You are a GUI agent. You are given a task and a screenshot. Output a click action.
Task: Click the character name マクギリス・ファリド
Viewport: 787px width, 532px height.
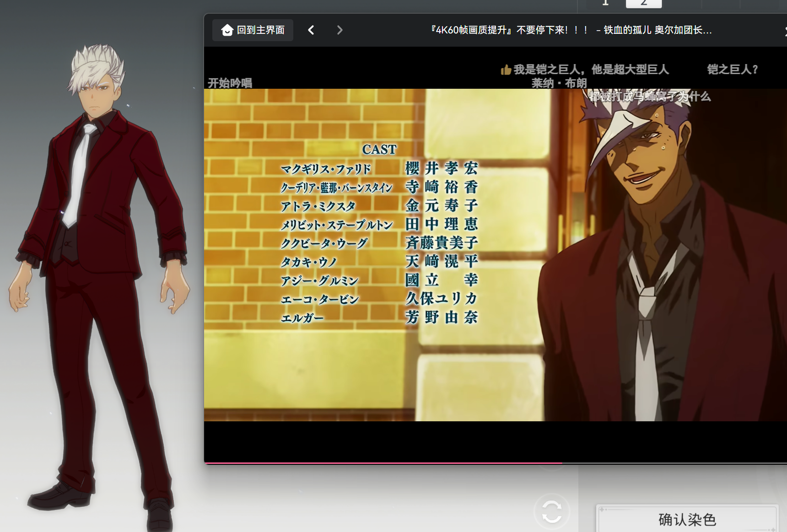(326, 169)
